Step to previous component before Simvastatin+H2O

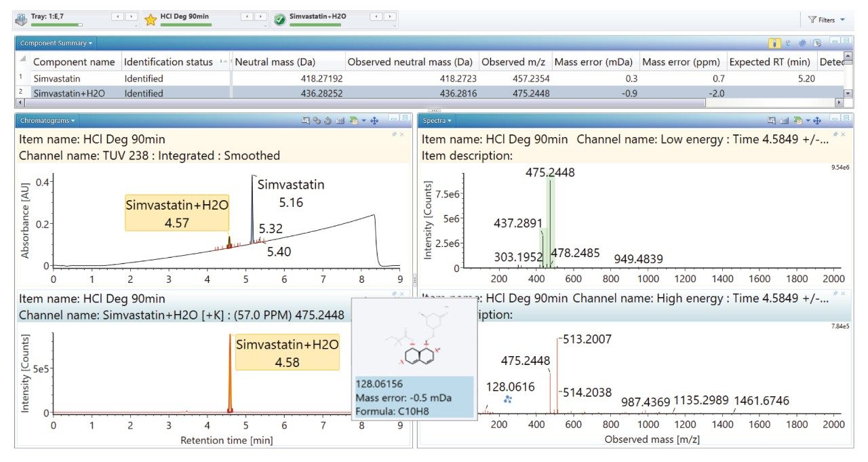[x=376, y=16]
